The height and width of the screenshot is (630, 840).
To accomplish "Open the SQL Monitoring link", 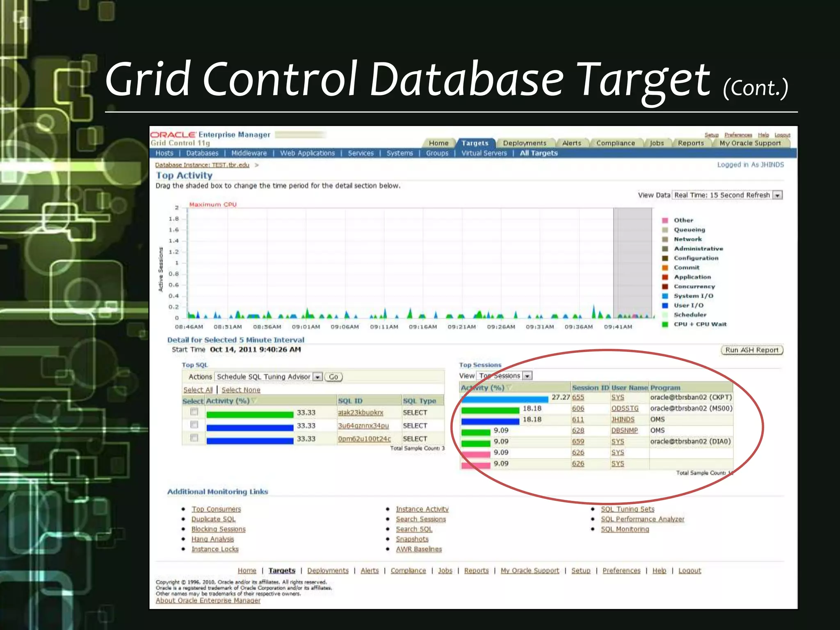I will [625, 529].
